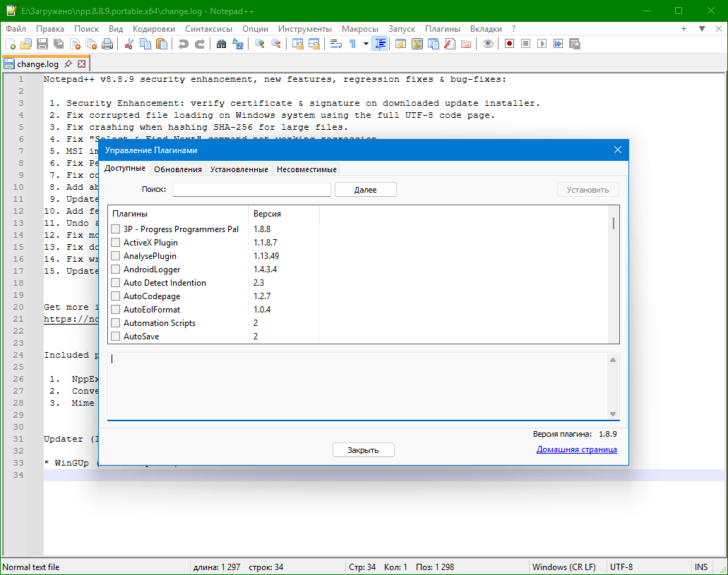Click the Monitoring eye icon

[487, 44]
